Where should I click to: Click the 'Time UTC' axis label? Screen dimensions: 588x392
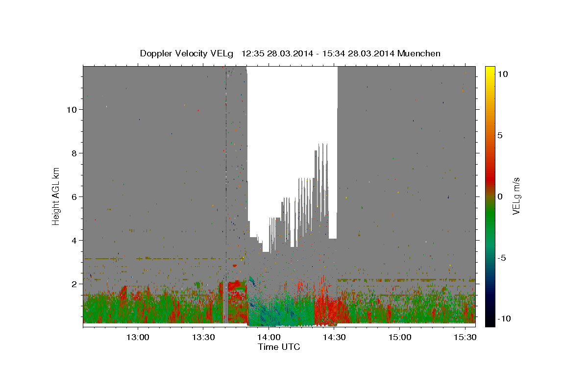click(x=279, y=347)
